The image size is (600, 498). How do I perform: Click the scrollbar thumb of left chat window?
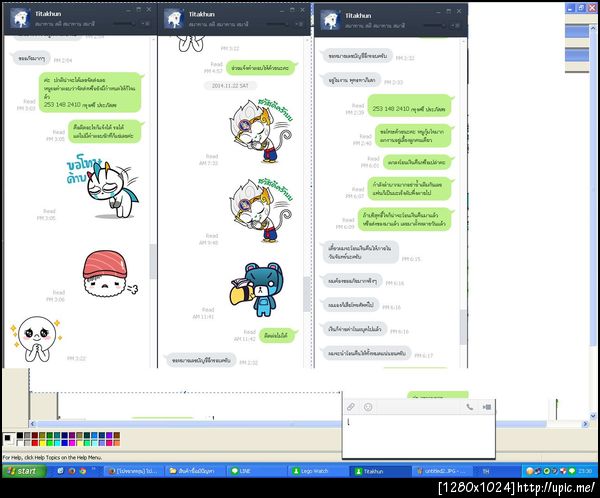pos(153,261)
